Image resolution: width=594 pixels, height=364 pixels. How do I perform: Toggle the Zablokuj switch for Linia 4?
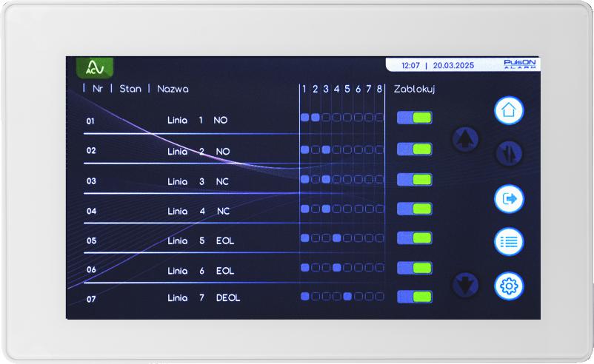coord(414,209)
